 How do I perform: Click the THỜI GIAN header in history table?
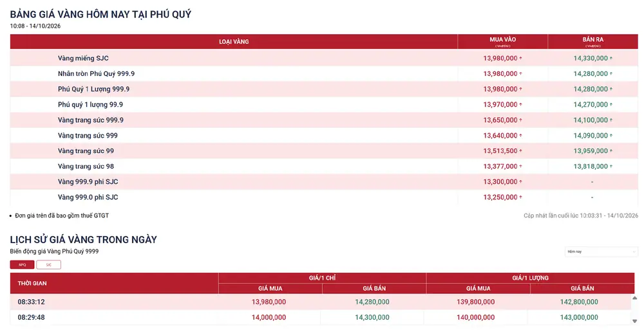pyautogui.click(x=32, y=283)
